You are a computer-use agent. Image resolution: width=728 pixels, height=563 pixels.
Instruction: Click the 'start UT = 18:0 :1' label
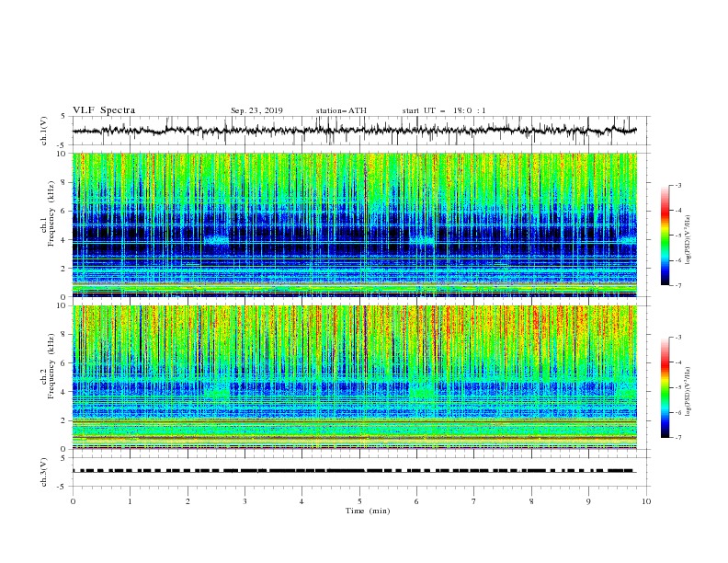(x=444, y=110)
